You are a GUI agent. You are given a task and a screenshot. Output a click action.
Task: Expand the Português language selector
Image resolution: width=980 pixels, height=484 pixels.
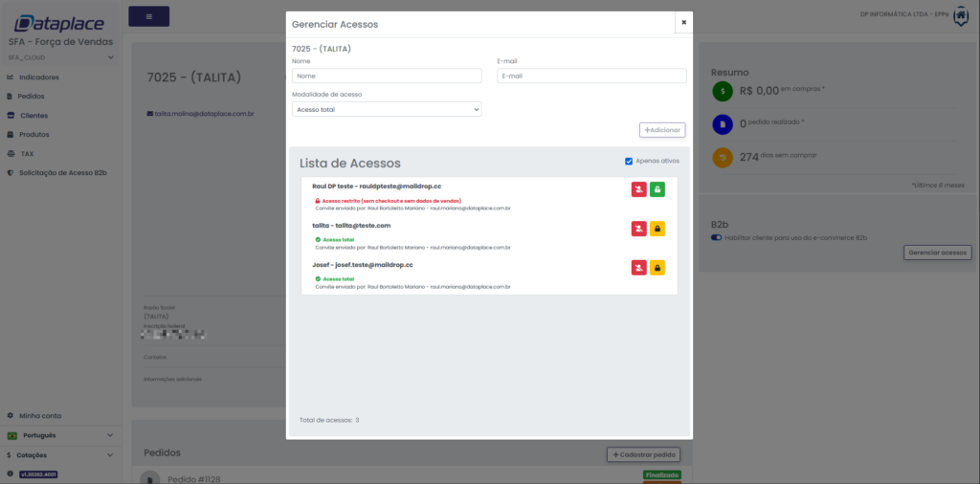pos(57,435)
